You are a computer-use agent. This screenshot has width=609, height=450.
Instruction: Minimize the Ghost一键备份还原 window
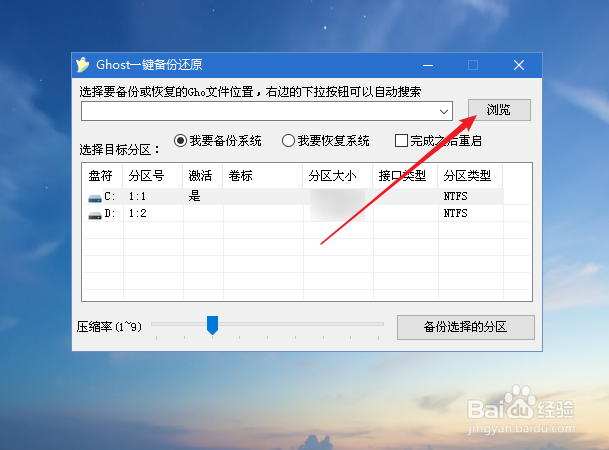point(428,65)
